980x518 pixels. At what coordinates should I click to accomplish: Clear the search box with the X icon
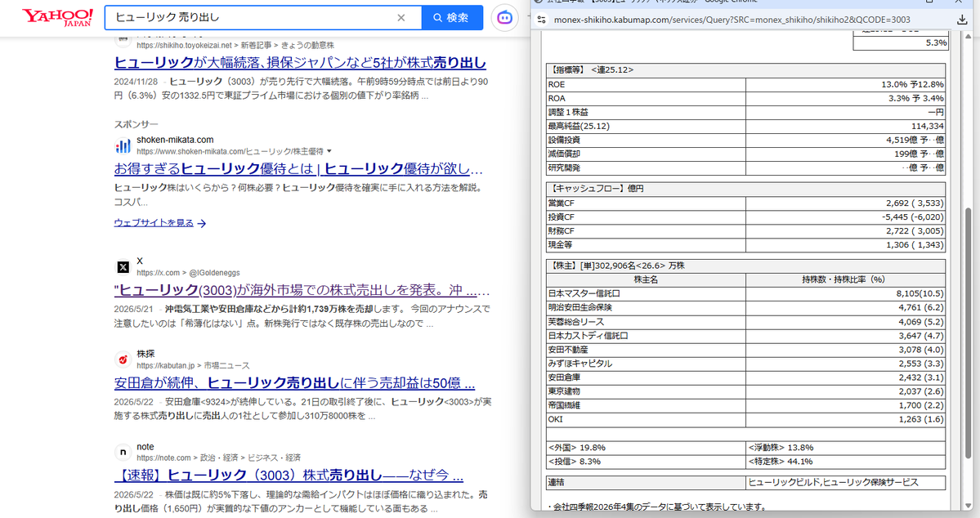(401, 17)
